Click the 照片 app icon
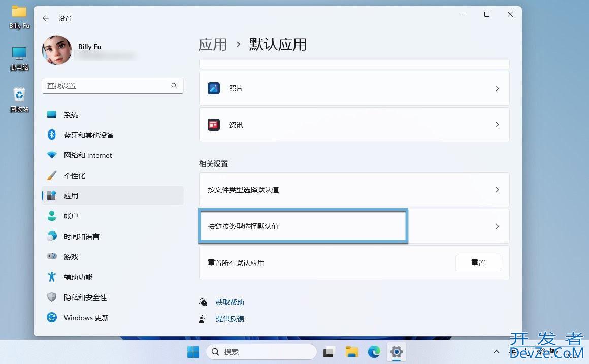589x364 pixels. [214, 88]
